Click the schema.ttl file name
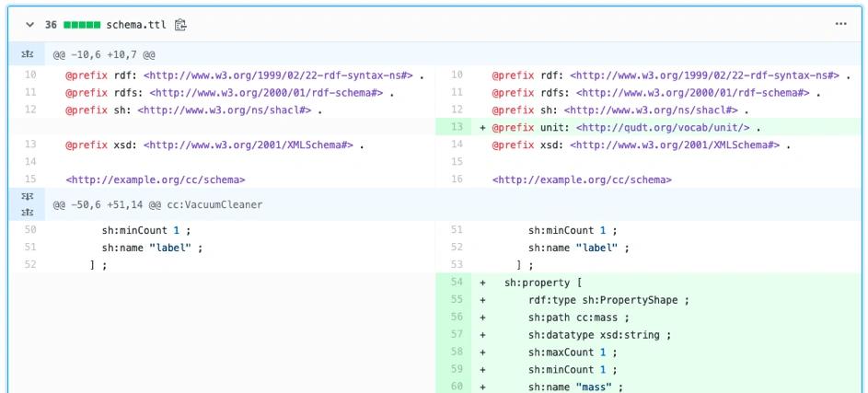 pos(135,25)
